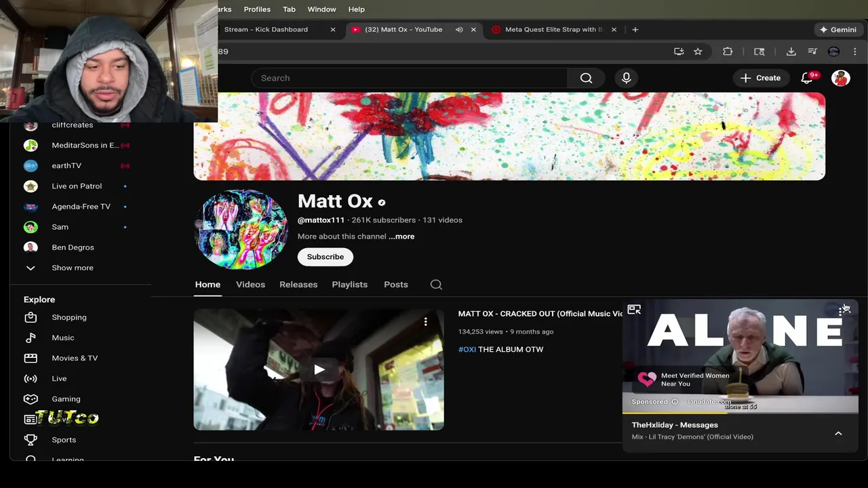
Task: Open Sports in Explore sidebar
Action: [64, 440]
